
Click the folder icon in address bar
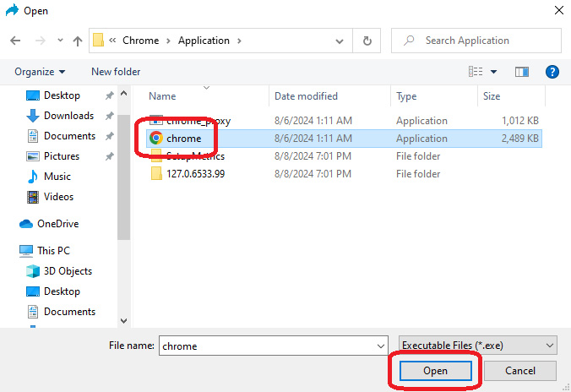tap(98, 40)
